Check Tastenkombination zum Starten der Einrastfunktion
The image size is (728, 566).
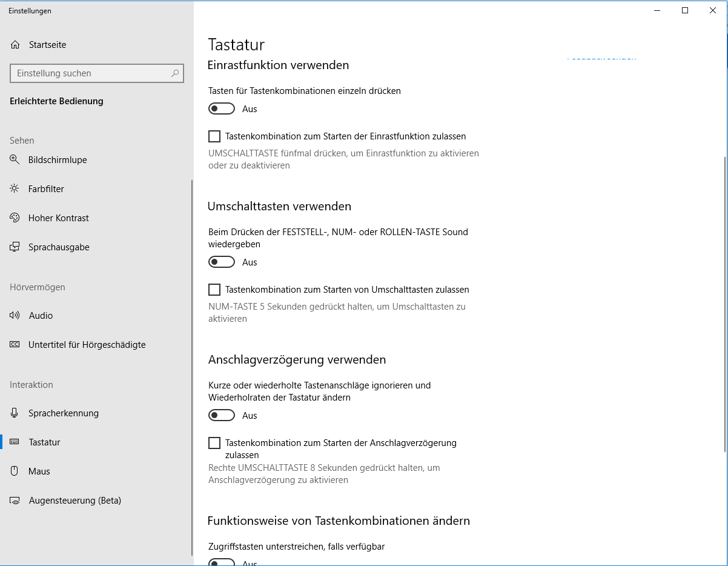pyautogui.click(x=214, y=136)
